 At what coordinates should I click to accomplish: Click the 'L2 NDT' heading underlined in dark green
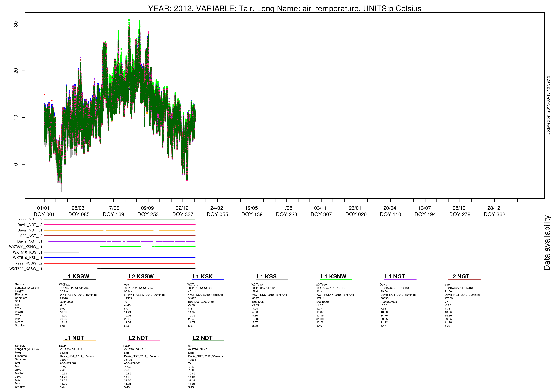[x=203, y=338]
